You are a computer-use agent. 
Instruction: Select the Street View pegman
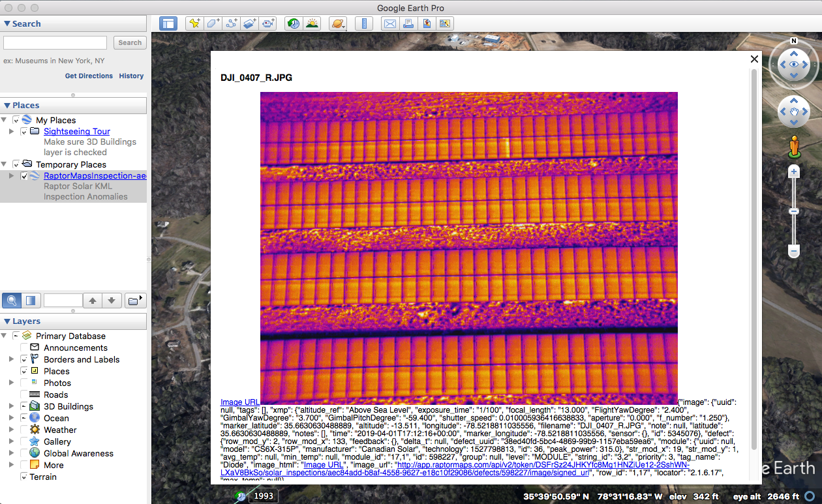794,147
